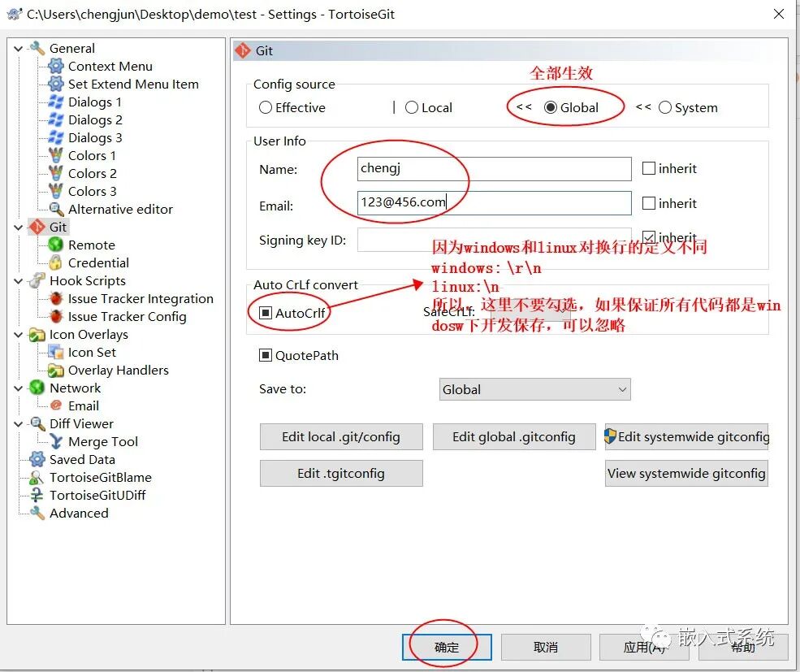
Task: Click the Issue Tracker Integration bug icon
Action: [55, 298]
